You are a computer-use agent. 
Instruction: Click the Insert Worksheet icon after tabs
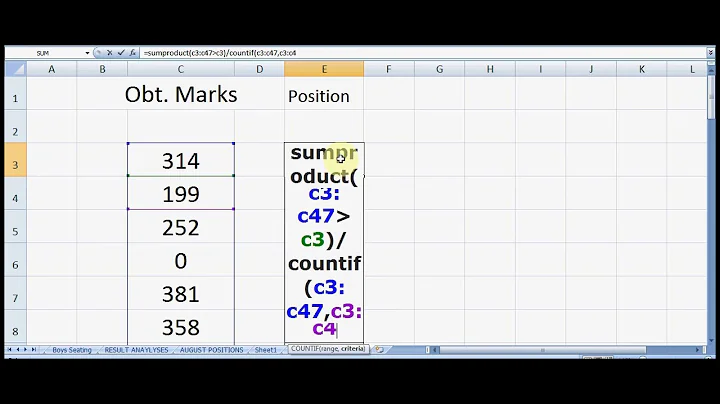379,350
